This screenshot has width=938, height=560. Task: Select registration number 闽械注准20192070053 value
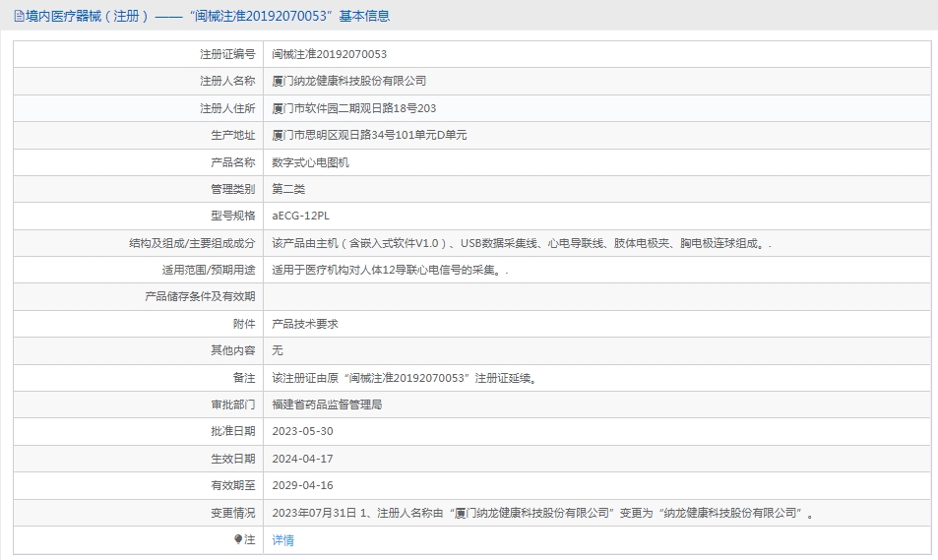pos(330,54)
